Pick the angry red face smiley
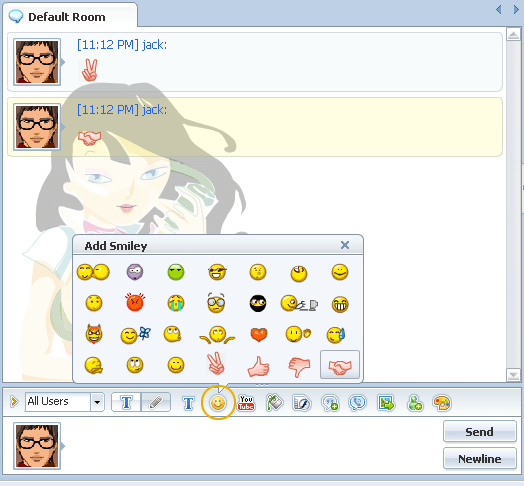Screen dimensions: 524x486 pyautogui.click(x=135, y=302)
